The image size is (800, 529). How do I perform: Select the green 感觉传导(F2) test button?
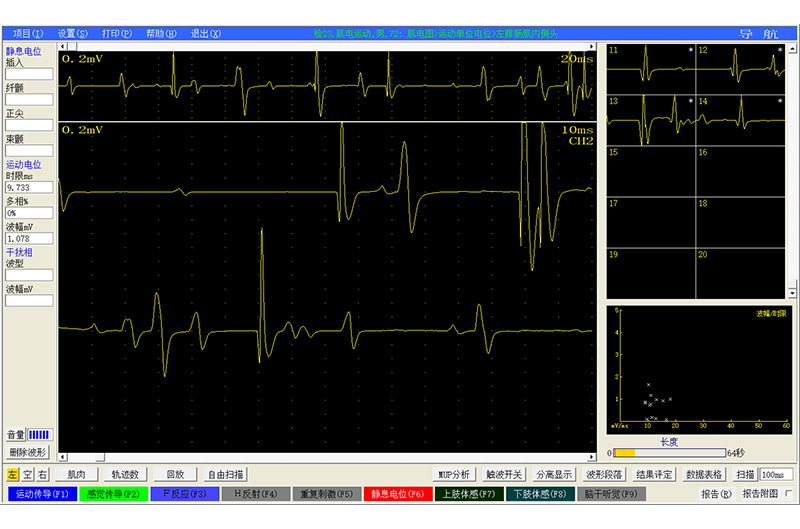pos(113,494)
